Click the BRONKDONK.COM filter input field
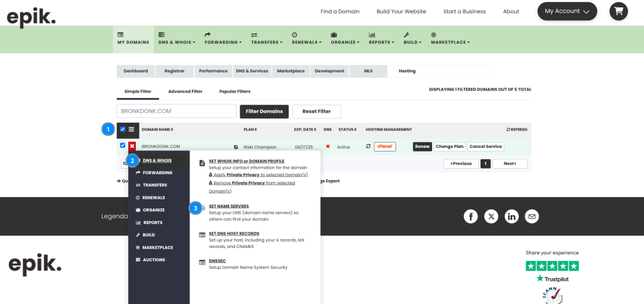Screen dimensions: 644x304 pyautogui.click(x=177, y=111)
